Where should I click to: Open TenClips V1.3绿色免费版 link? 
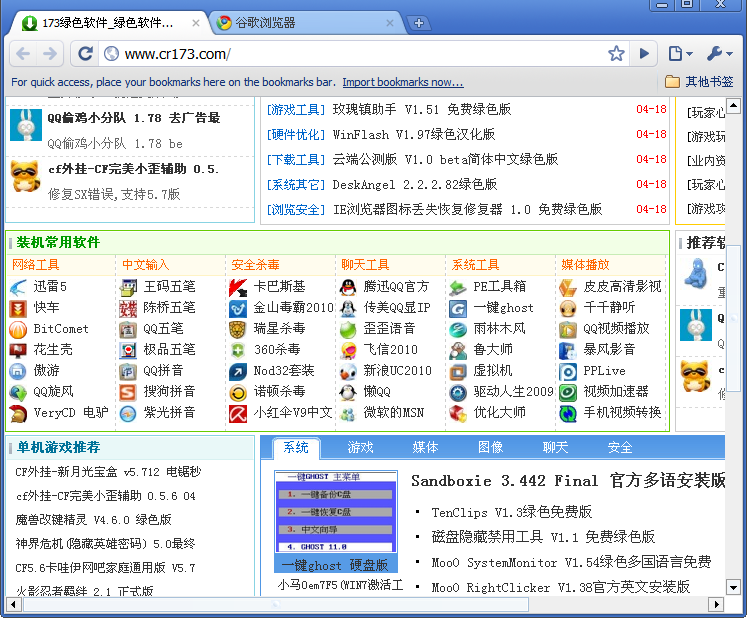(511, 513)
